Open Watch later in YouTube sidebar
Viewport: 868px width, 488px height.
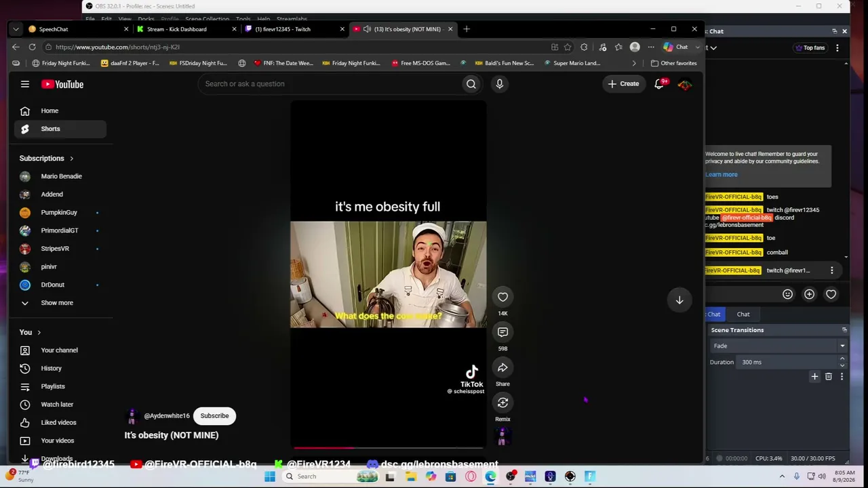tap(60, 405)
